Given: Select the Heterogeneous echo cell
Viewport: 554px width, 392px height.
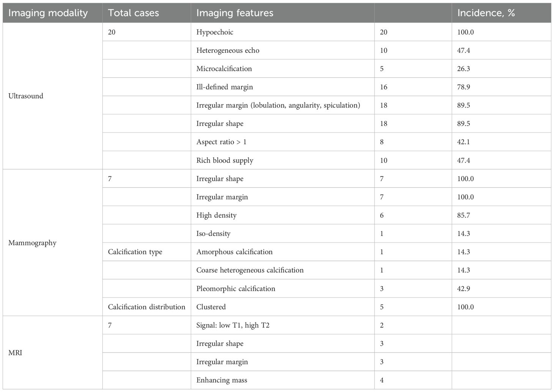Looking at the screenshot, I should point(228,50).
